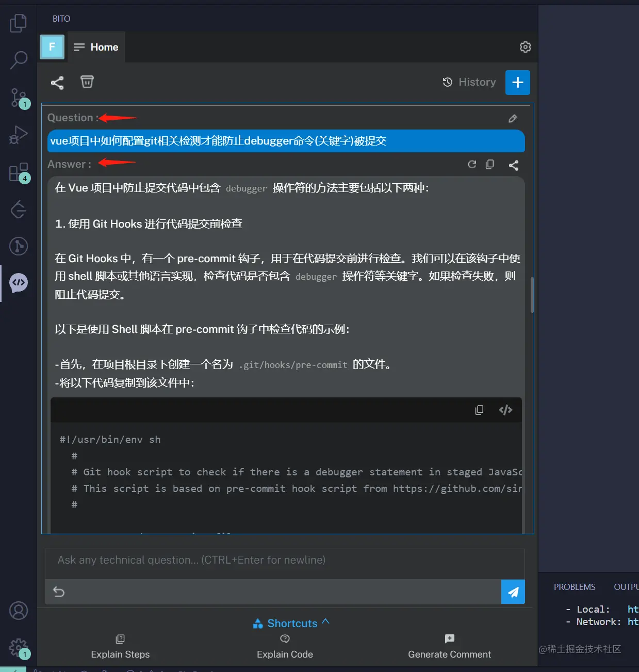Click the F user avatar
Screen dimensions: 639x672
(52, 47)
